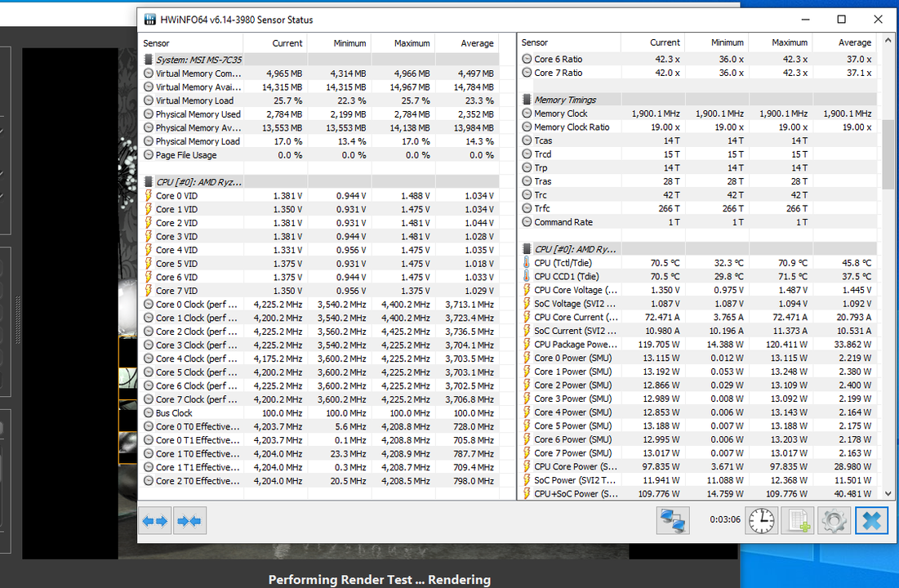Click the CPU CCD1 (Tdie) thermometer icon
899x588 pixels.
tap(527, 277)
